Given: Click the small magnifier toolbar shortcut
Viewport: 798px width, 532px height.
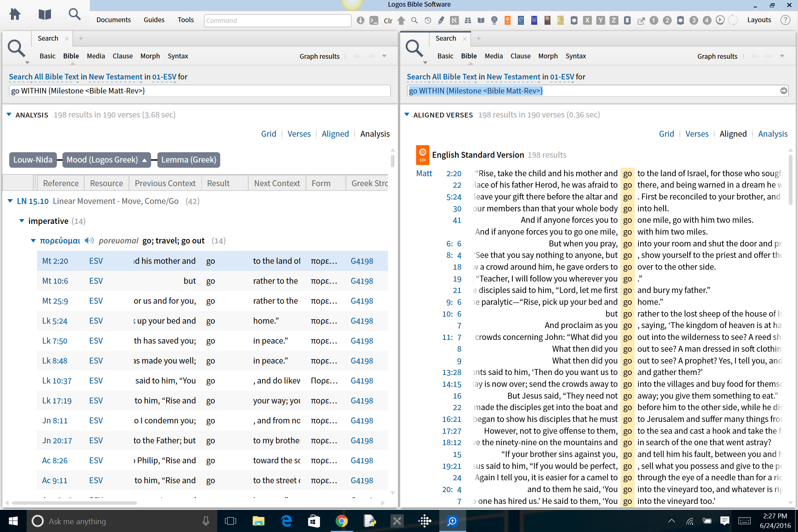Looking at the screenshot, I should coord(415,20).
